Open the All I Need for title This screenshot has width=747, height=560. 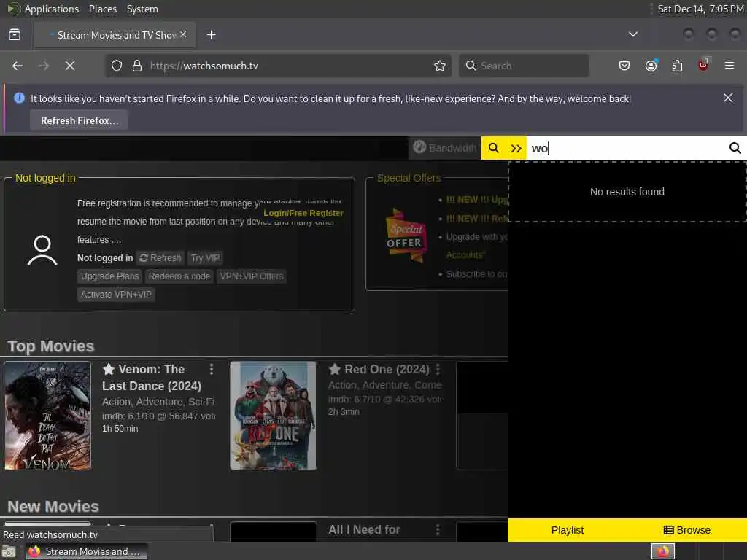point(364,529)
